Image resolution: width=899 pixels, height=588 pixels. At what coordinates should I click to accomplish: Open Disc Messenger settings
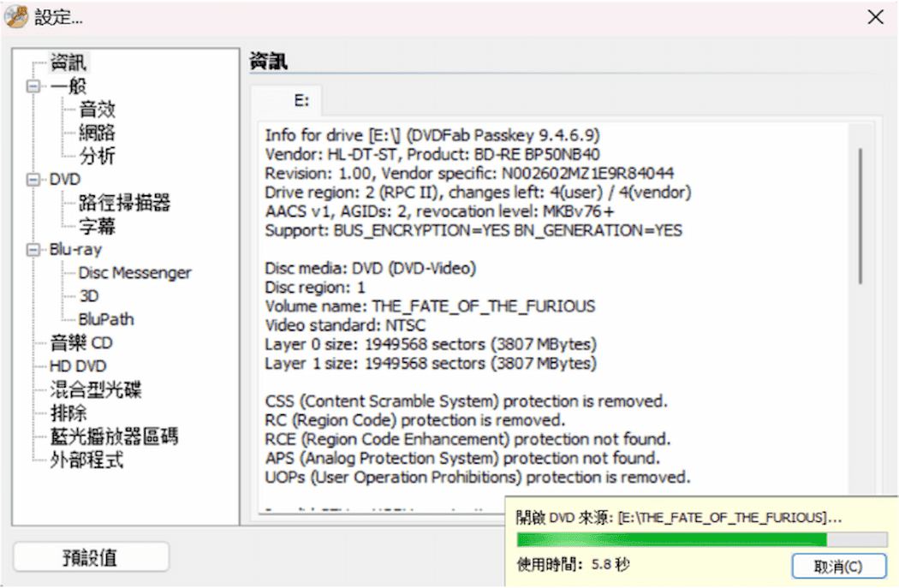134,273
